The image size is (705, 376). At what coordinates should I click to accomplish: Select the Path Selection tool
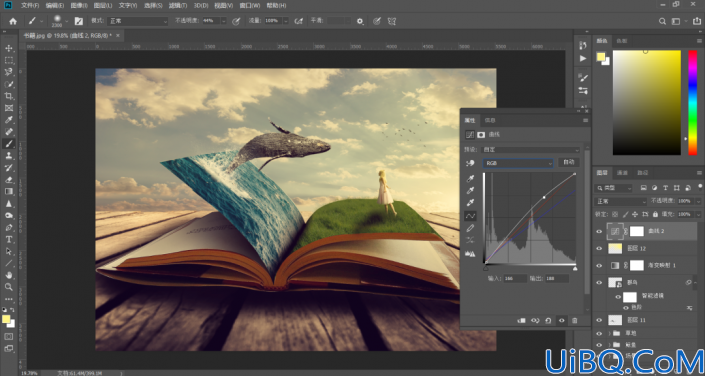(9, 251)
